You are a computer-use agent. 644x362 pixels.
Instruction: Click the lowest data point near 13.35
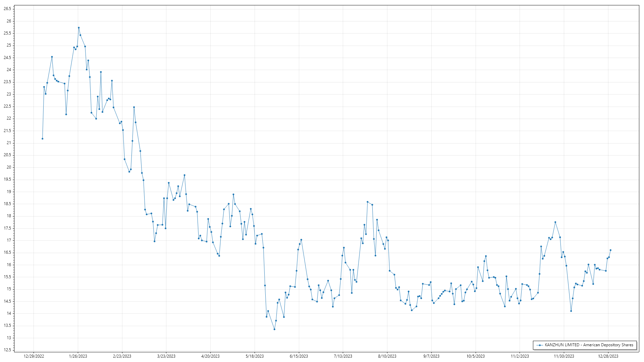click(x=274, y=329)
